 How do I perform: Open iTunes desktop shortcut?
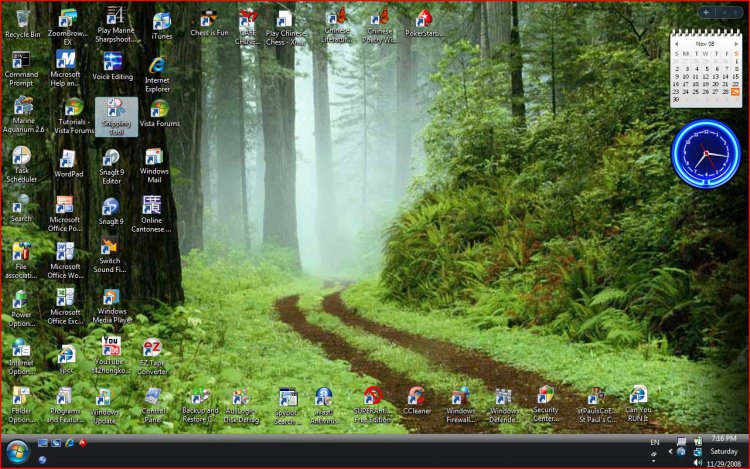point(161,26)
